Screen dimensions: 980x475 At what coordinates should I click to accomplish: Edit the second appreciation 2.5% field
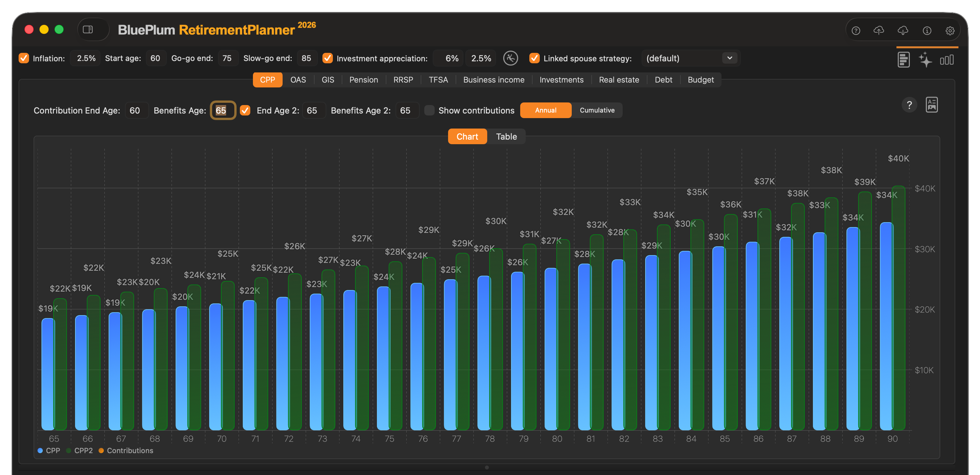click(481, 58)
